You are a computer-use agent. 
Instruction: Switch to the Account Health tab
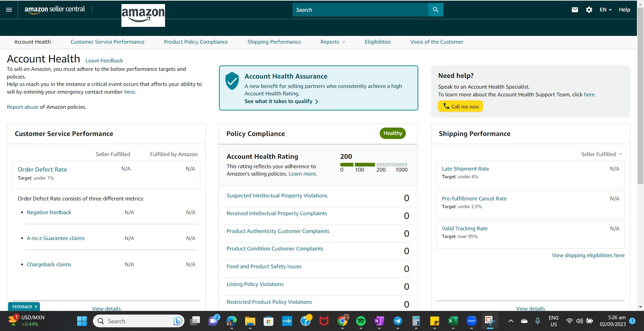[33, 42]
